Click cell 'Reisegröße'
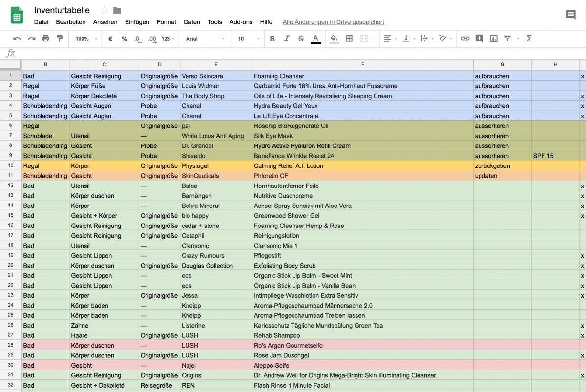 [159, 385]
